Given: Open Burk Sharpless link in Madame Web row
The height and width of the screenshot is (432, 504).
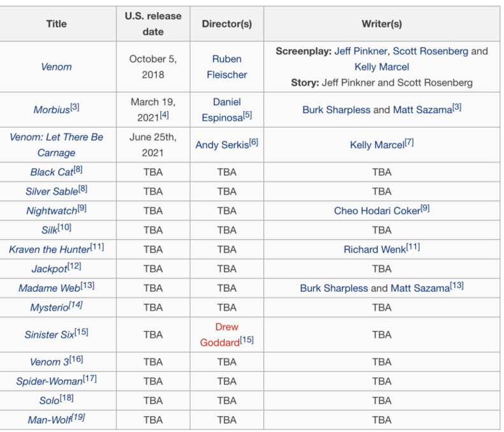Looking at the screenshot, I should point(334,288).
